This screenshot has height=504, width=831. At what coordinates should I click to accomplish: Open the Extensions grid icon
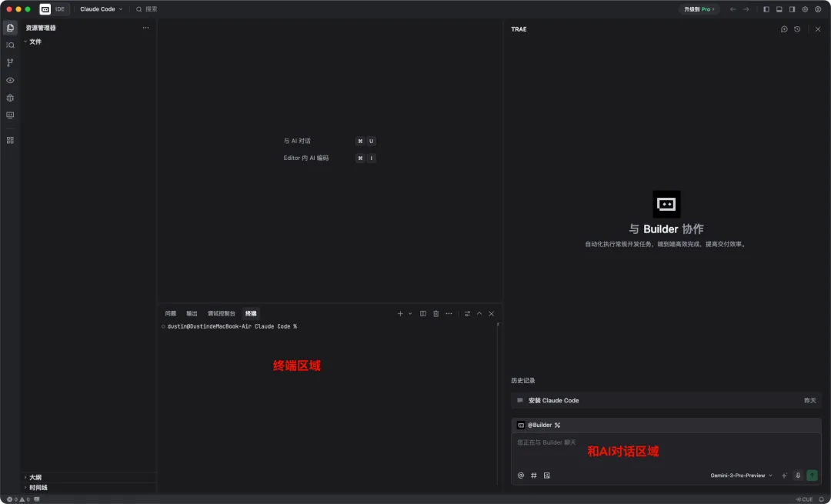[10, 141]
